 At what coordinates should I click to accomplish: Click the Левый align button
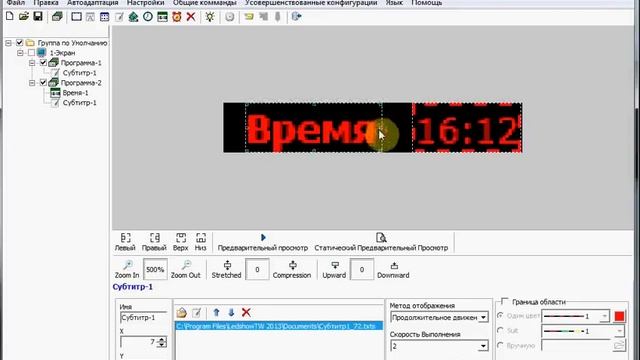point(125,242)
